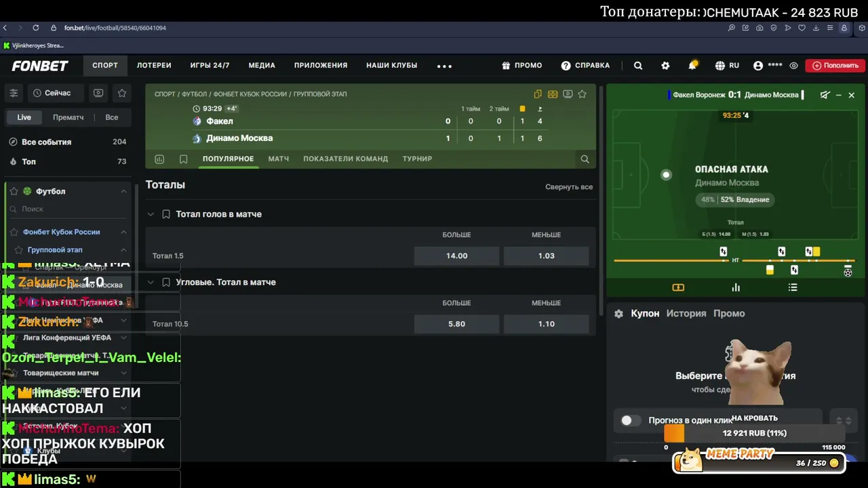Add the match to favorites with star
The height and width of the screenshot is (488, 868).
click(x=582, y=94)
